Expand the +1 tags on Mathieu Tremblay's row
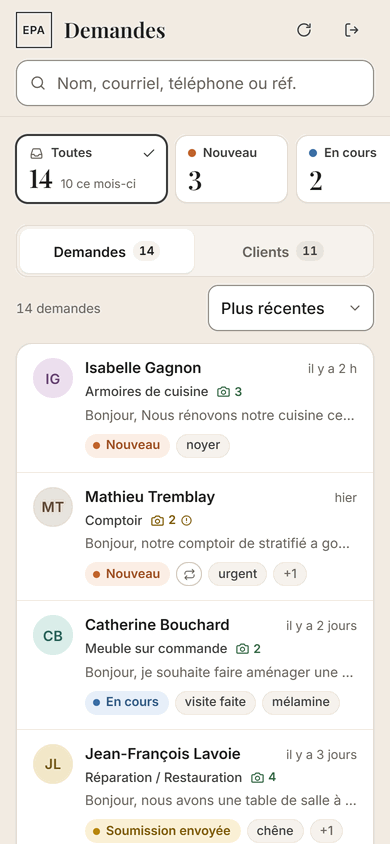The image size is (390, 844). [290, 574]
